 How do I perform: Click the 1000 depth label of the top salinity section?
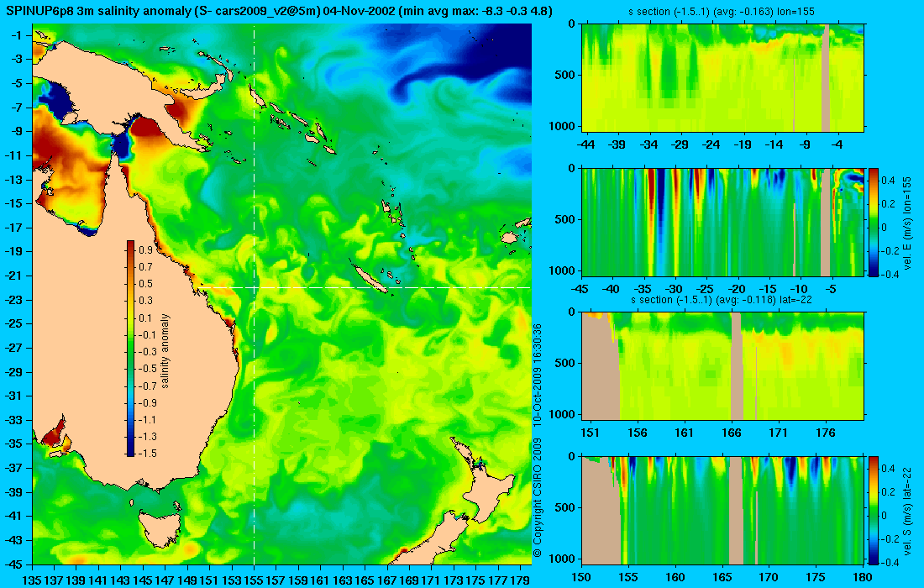pyautogui.click(x=564, y=126)
